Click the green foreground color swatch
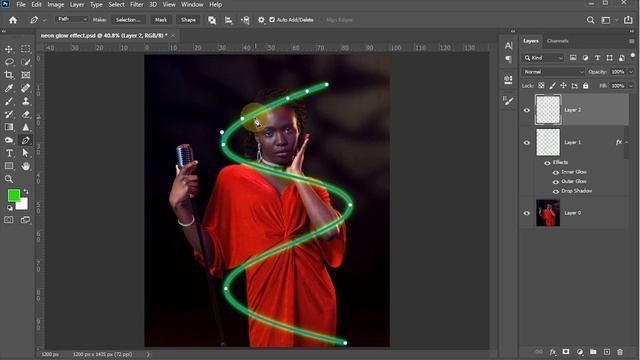This screenshot has width=640, height=360. [13, 195]
